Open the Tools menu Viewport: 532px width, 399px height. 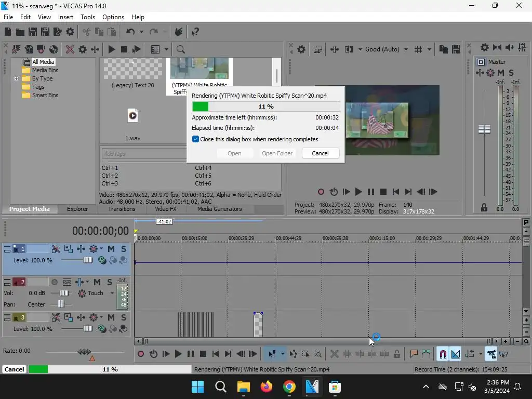point(87,17)
